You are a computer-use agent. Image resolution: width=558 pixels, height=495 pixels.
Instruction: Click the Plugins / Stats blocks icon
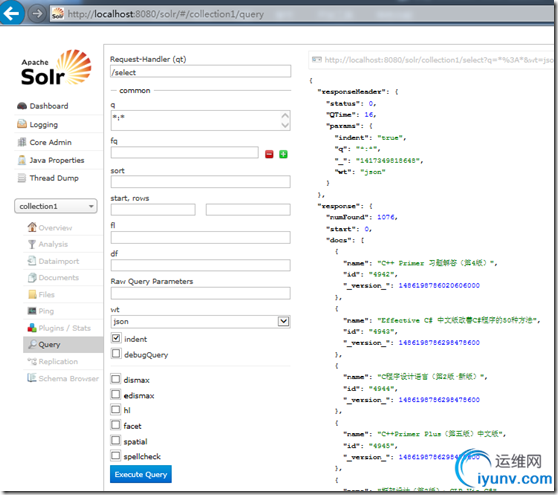click(32, 328)
